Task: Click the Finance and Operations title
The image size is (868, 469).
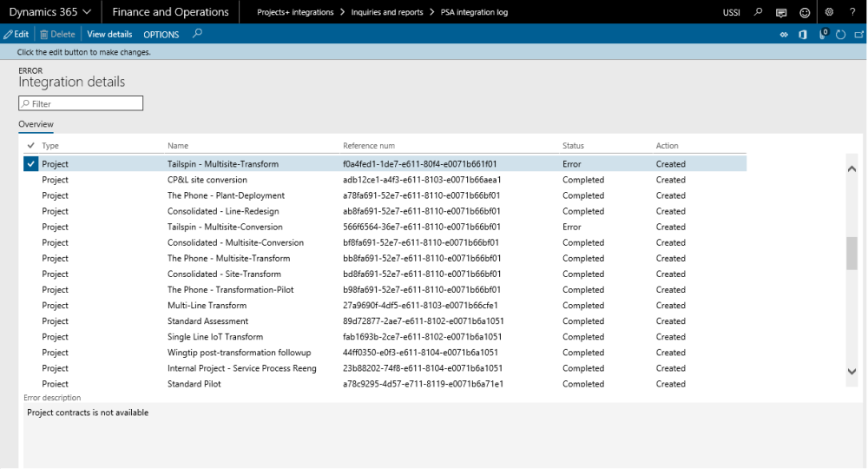Action: (170, 11)
